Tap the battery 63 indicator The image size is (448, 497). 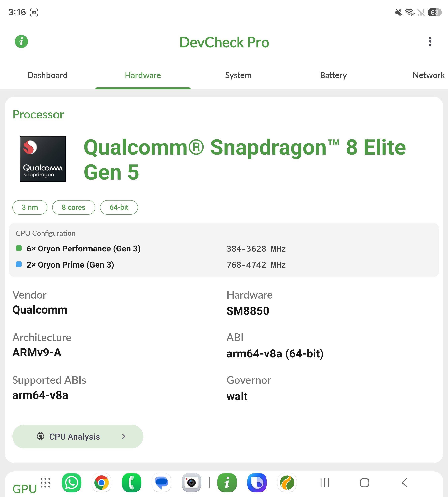click(x=435, y=12)
